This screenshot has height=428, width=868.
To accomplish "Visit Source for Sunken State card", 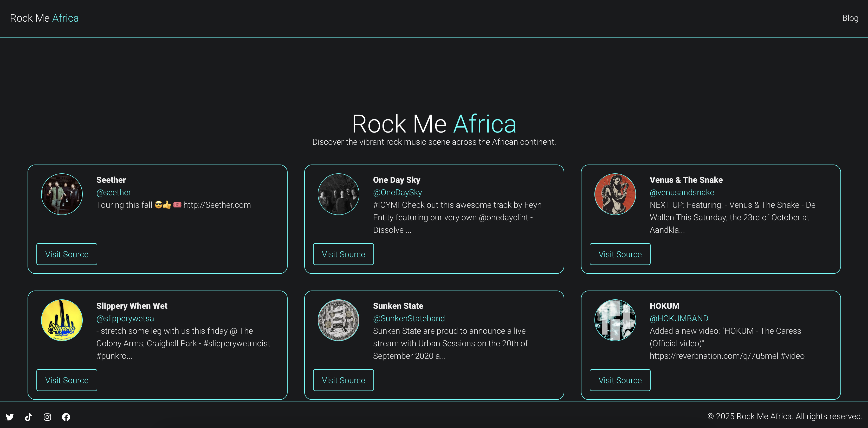I will pyautogui.click(x=343, y=380).
